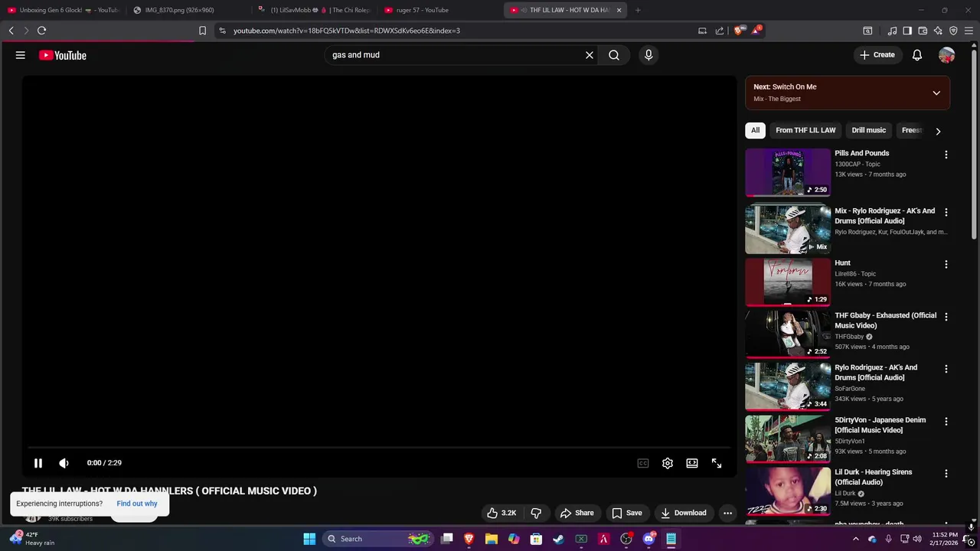
Task: Switch to 'IMG_8370.png' tab
Action: pos(188,10)
